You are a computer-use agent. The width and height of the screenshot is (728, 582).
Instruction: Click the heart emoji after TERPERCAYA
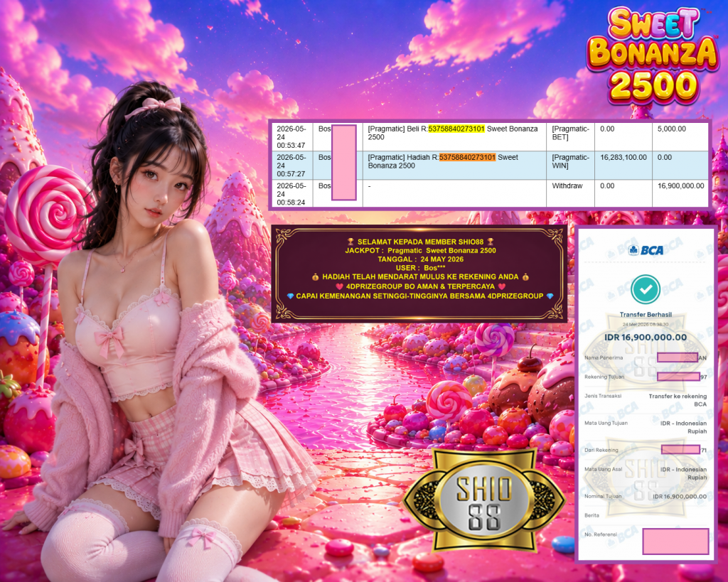[501, 286]
